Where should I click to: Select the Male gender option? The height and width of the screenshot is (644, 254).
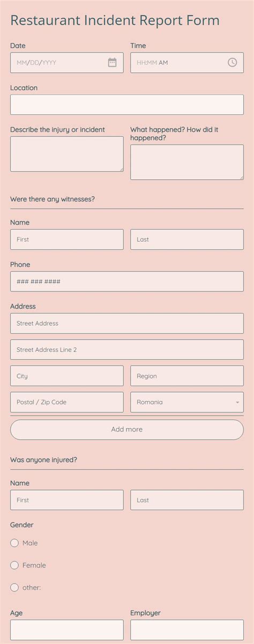coord(14,543)
